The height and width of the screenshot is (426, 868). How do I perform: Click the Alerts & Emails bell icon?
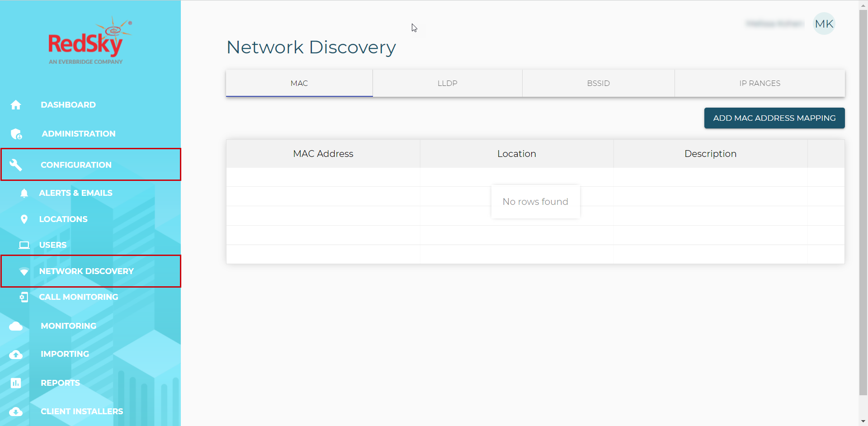pos(24,193)
